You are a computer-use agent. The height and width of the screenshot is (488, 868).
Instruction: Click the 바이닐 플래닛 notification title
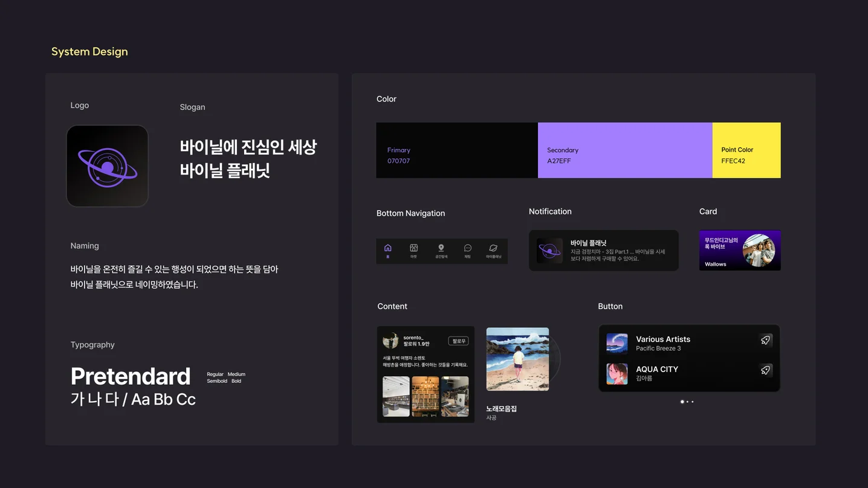point(588,243)
